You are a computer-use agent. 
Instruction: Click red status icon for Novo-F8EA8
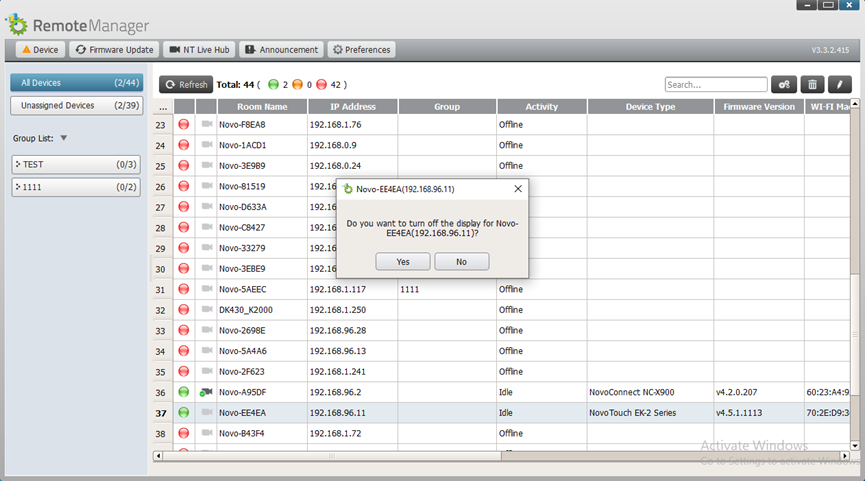tap(184, 125)
